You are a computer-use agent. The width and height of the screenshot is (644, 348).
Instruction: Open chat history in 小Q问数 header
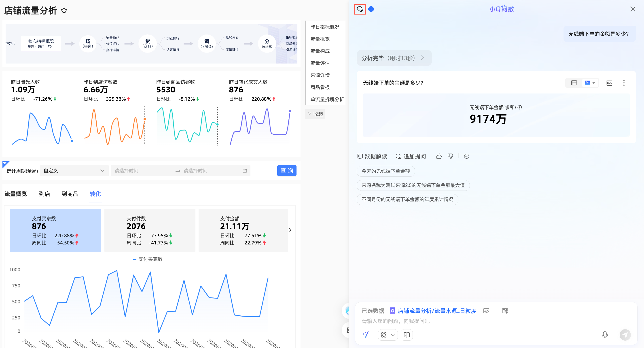click(x=360, y=9)
